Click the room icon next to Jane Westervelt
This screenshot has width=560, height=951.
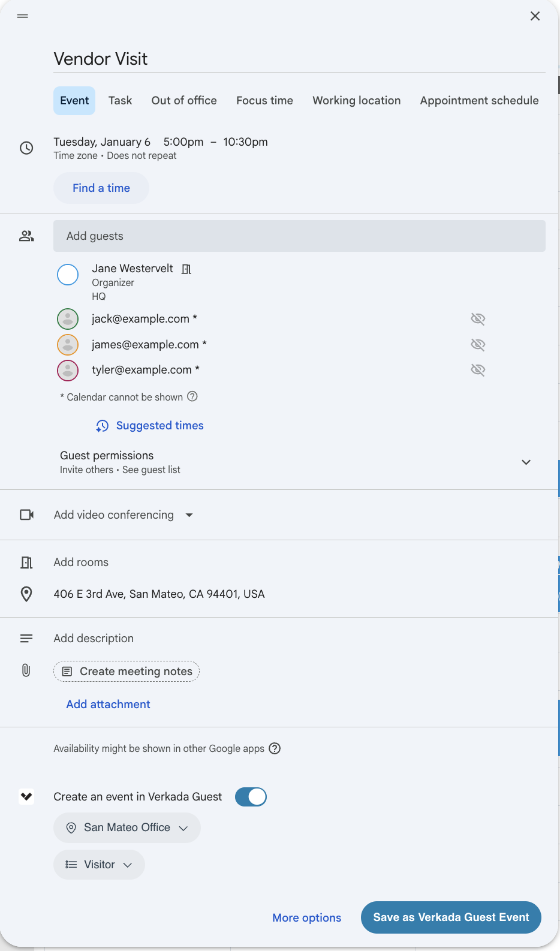point(186,269)
